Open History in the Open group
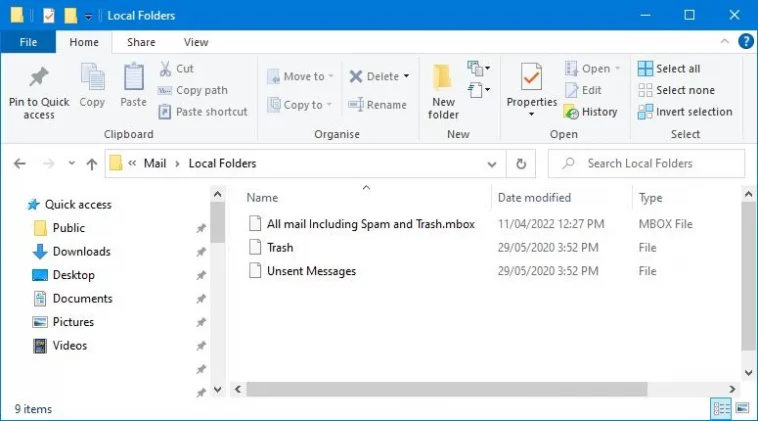The width and height of the screenshot is (758, 421). click(x=591, y=112)
